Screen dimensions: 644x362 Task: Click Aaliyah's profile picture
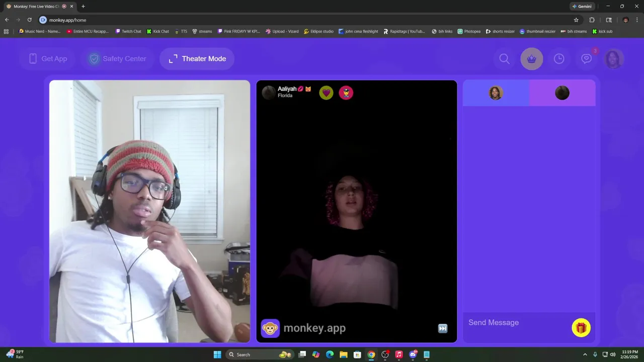(x=269, y=93)
